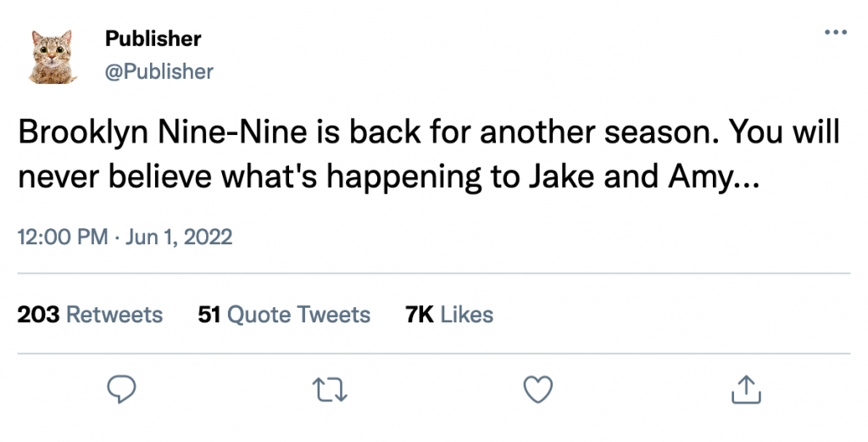
Task: Click the @Publisher handle
Action: 159,72
